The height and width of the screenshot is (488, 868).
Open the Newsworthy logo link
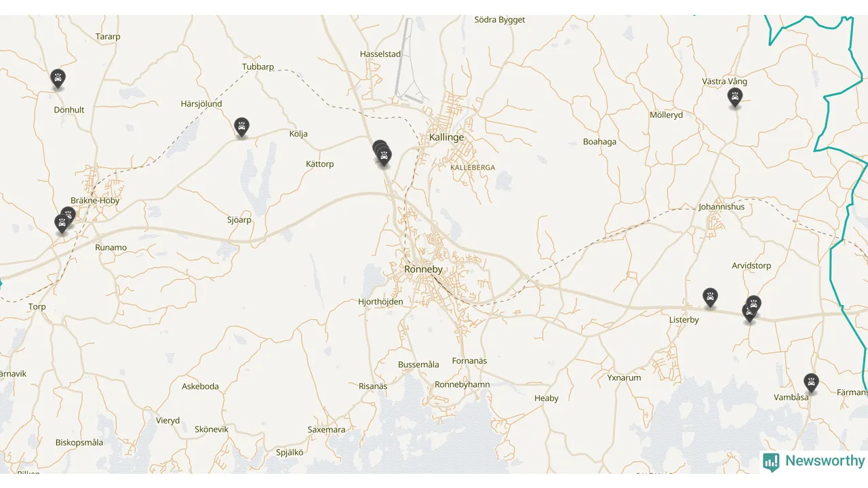(814, 462)
